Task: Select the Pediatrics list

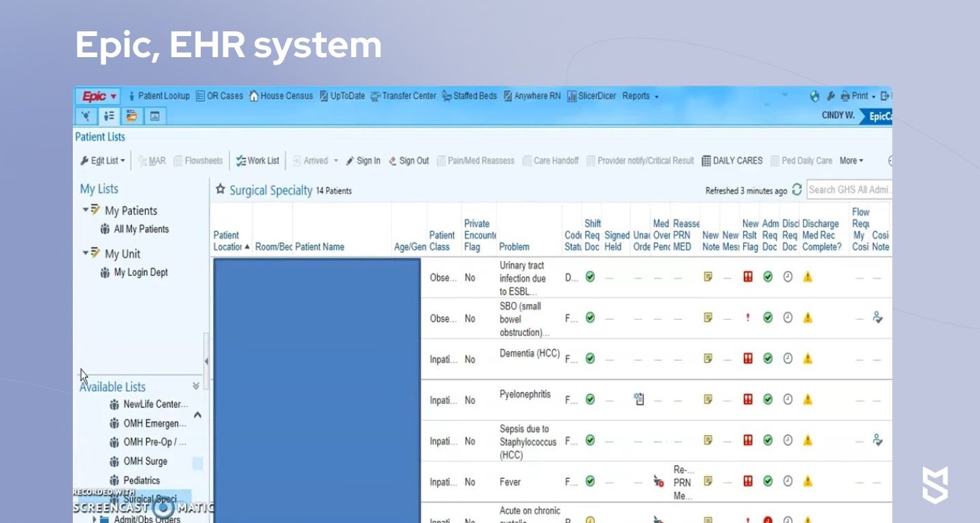Action: point(135,480)
